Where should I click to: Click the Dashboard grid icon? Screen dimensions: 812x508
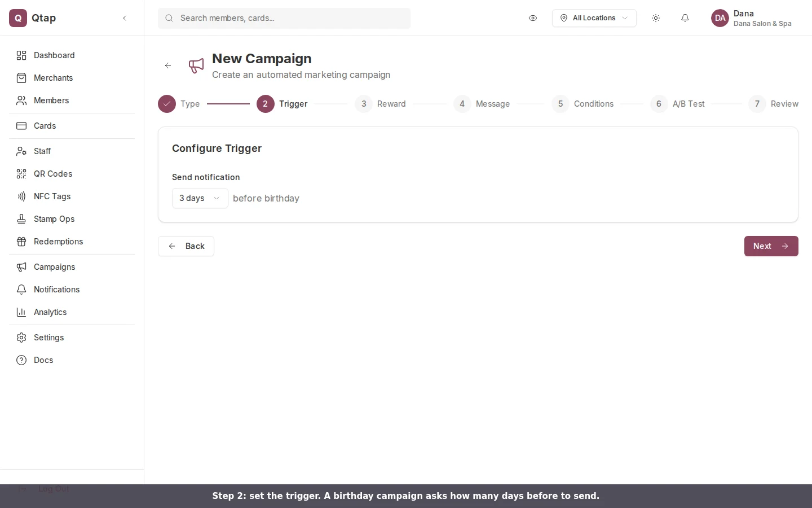(x=21, y=55)
